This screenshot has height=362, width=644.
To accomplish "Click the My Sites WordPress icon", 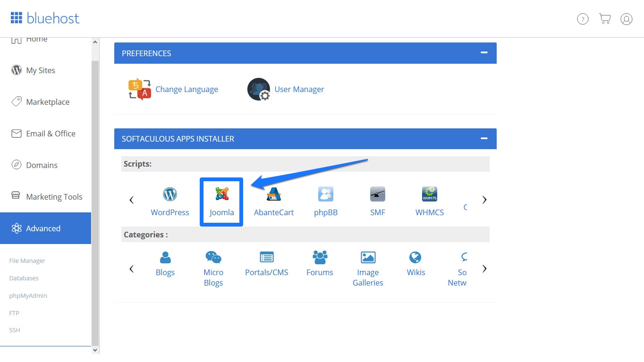I will [17, 70].
